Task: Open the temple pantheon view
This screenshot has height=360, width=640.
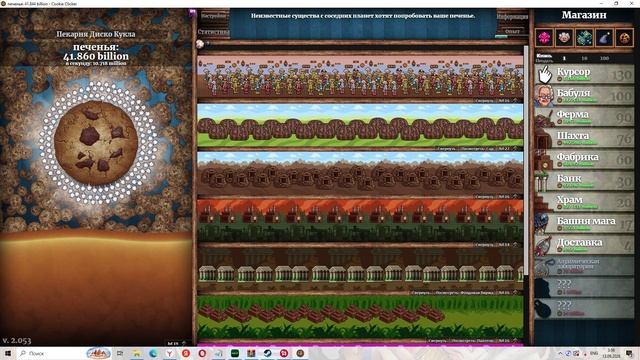Action: pyautogui.click(x=474, y=340)
